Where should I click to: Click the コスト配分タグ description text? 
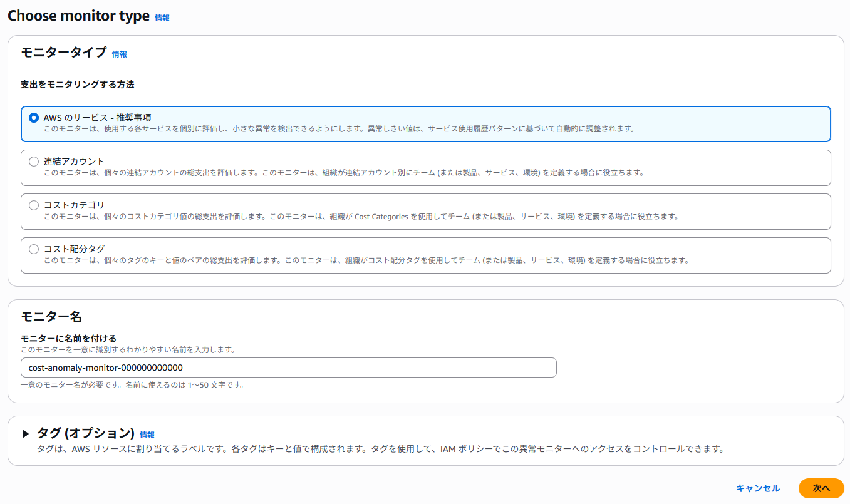tap(366, 260)
